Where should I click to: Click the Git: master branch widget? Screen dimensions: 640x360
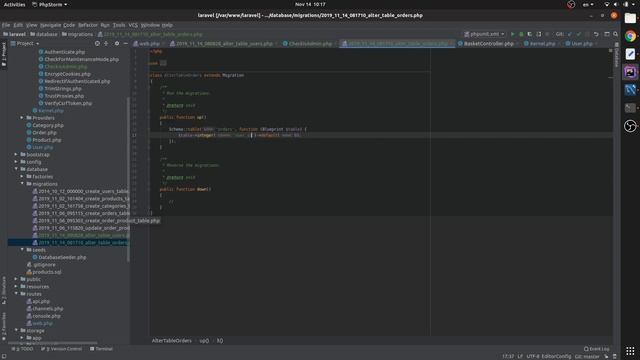click(x=587, y=356)
